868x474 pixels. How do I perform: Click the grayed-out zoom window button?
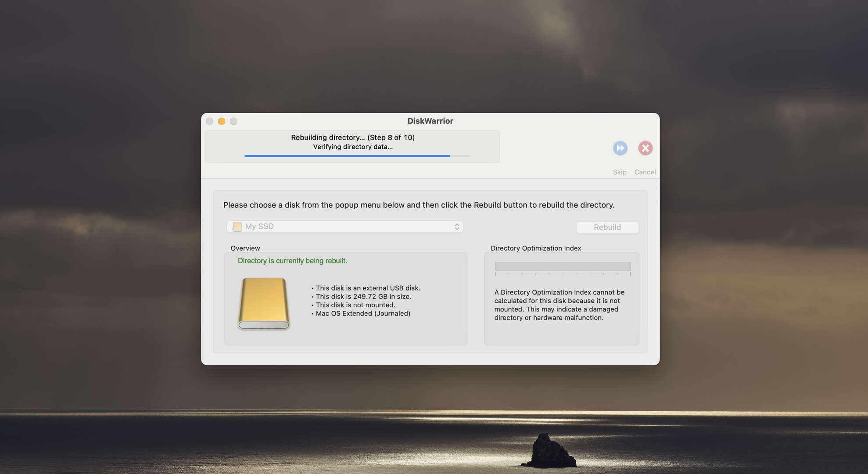coord(234,121)
